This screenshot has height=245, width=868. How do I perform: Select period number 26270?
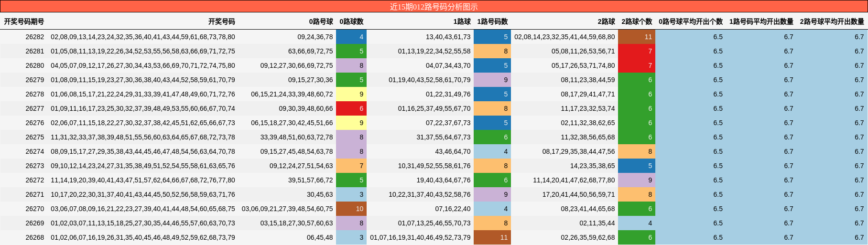35,209
